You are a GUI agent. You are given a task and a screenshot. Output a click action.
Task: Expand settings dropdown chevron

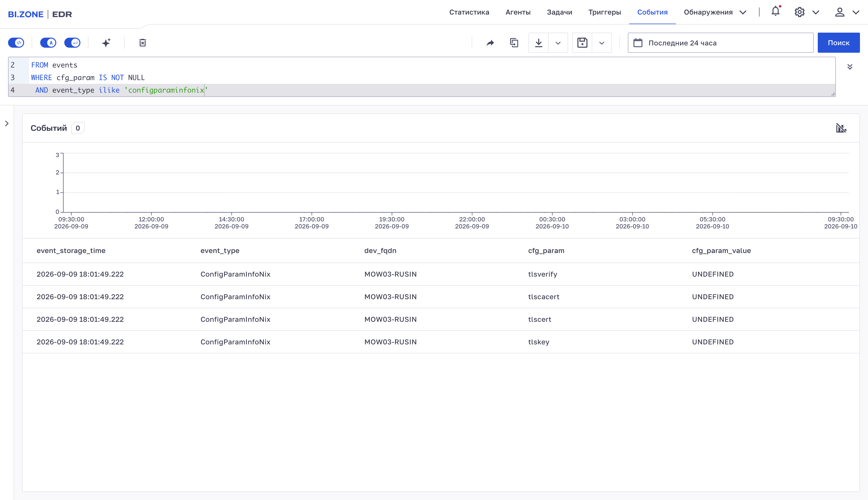point(816,12)
